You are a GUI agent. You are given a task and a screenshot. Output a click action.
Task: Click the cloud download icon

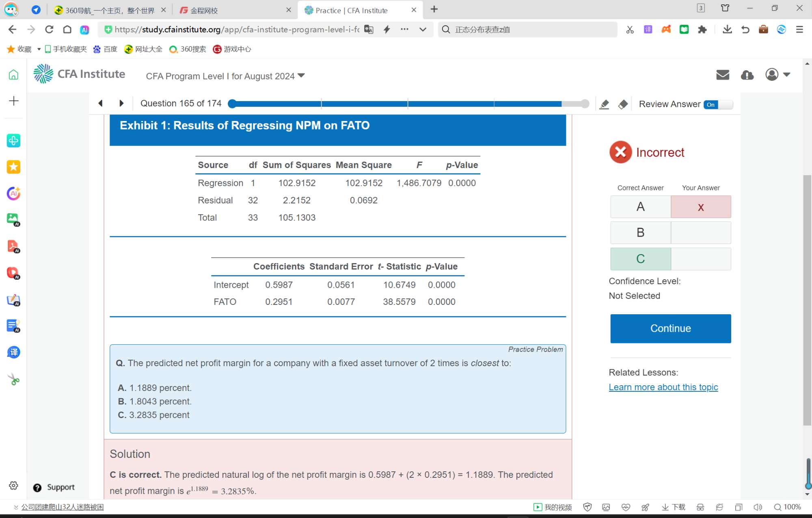pyautogui.click(x=747, y=75)
